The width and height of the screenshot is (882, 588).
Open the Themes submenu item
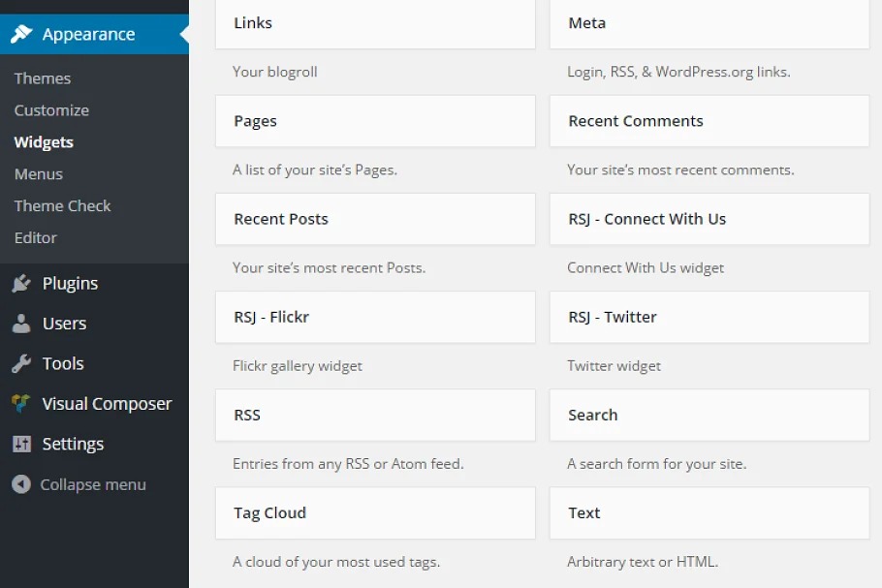pos(43,78)
